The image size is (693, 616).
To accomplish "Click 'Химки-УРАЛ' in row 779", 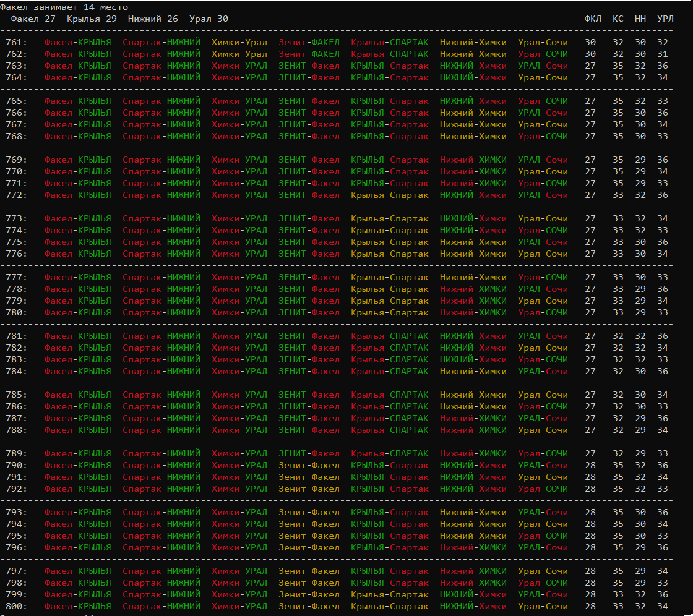I will pyautogui.click(x=239, y=301).
